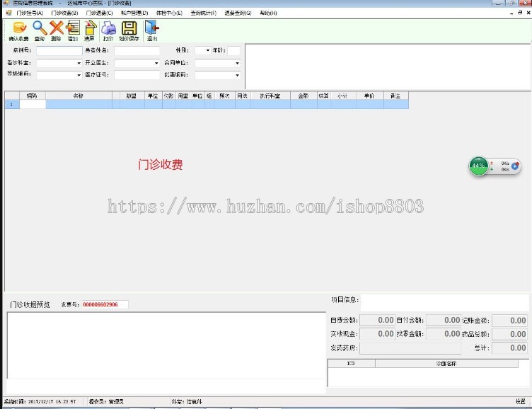Click the 删除 red X delete icon
The image size is (532, 409).
(x=56, y=28)
